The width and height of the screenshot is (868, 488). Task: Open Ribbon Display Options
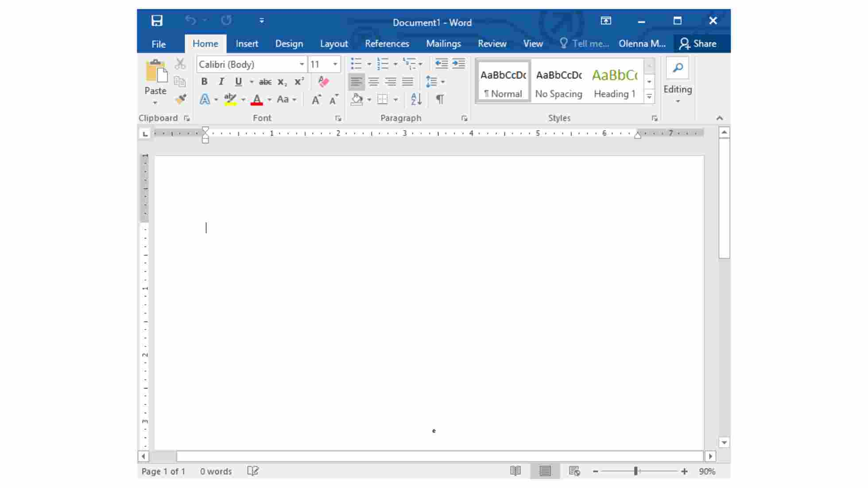point(606,21)
